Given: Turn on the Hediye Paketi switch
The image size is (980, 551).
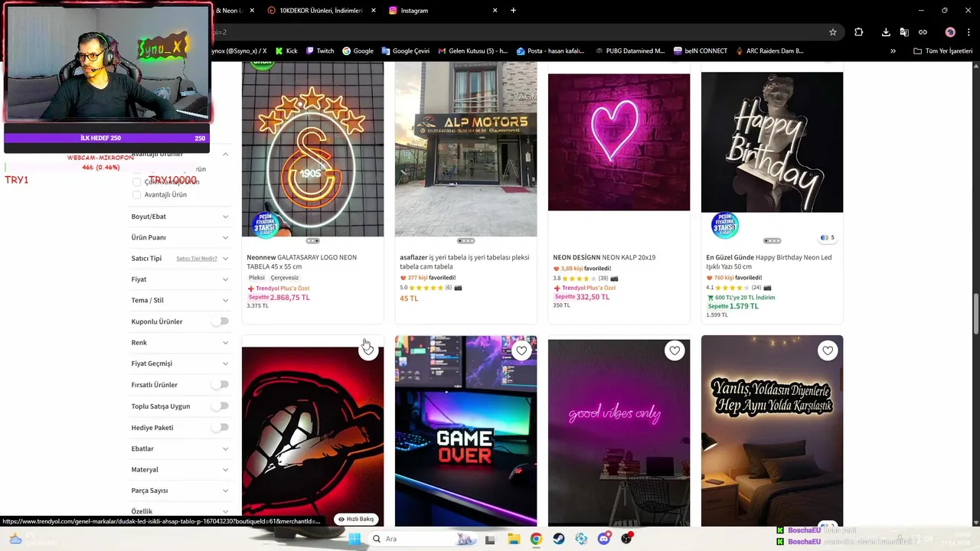Looking at the screenshot, I should [x=220, y=428].
